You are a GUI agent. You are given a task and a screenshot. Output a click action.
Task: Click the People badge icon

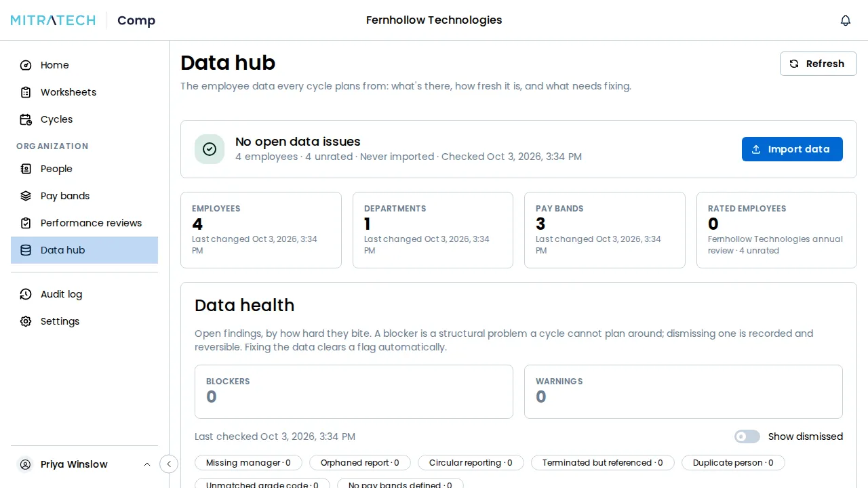26,169
